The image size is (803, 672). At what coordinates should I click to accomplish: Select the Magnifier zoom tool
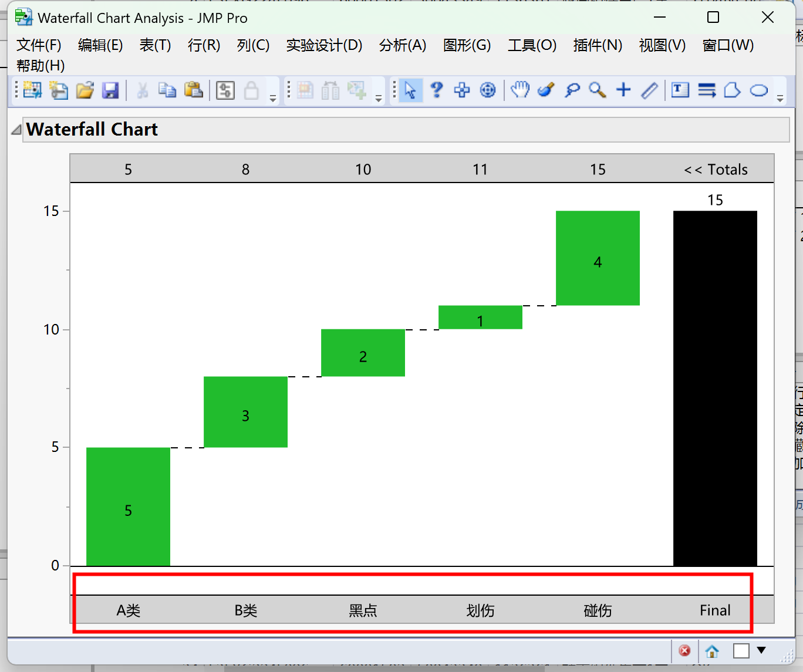[598, 90]
